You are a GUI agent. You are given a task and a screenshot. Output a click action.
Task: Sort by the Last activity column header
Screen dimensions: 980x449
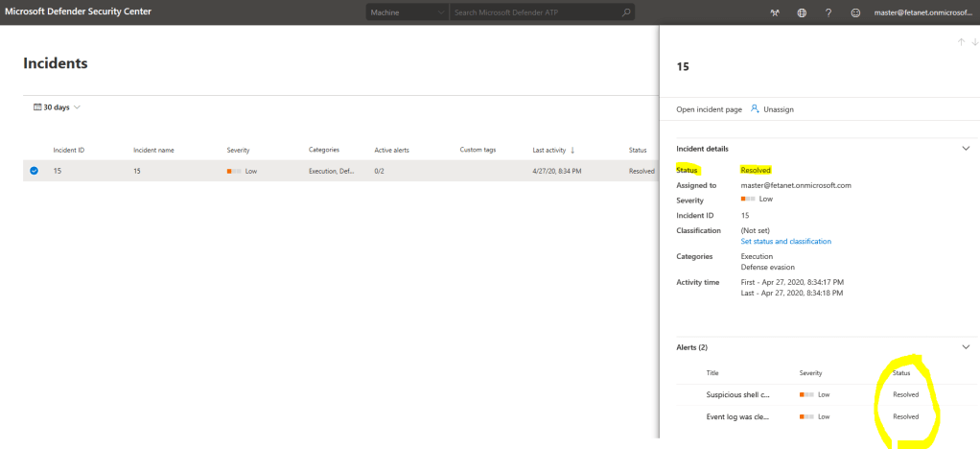click(552, 150)
